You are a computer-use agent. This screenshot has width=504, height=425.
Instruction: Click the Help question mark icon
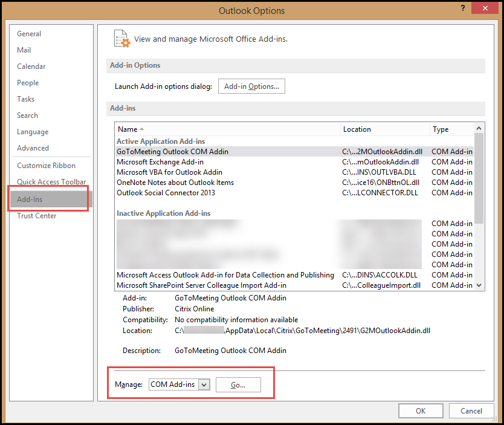click(462, 8)
